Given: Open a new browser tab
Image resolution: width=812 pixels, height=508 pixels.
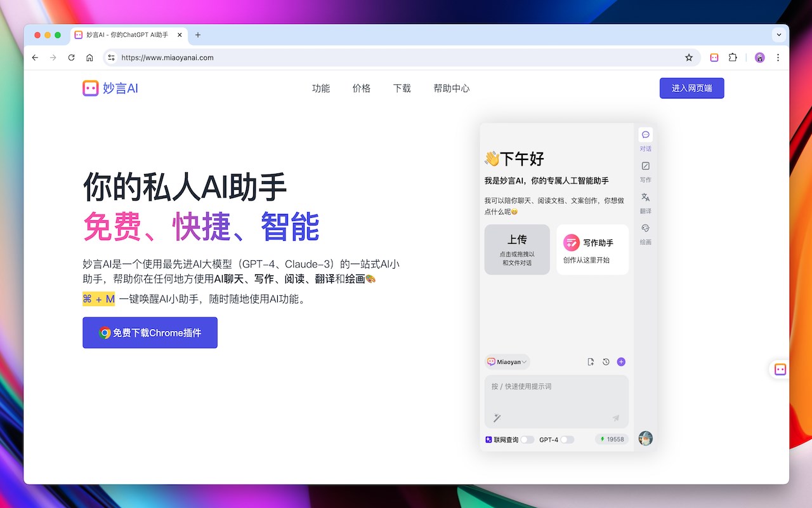Looking at the screenshot, I should pyautogui.click(x=198, y=35).
